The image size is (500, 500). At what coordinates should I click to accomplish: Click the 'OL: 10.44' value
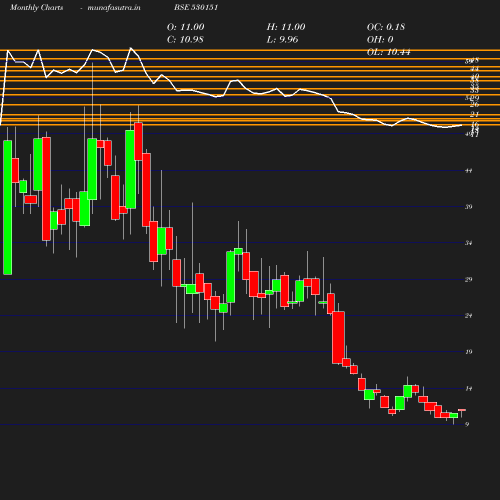click(x=388, y=52)
